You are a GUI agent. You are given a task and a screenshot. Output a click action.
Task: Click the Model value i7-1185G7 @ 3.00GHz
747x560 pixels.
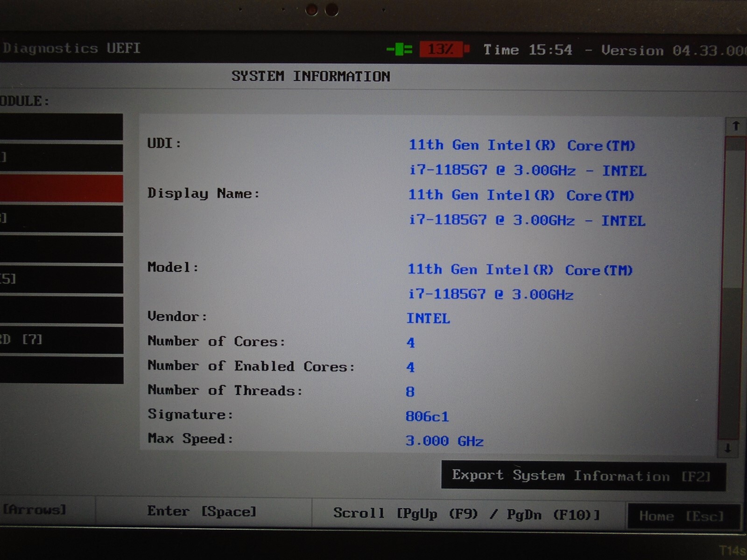(x=491, y=294)
